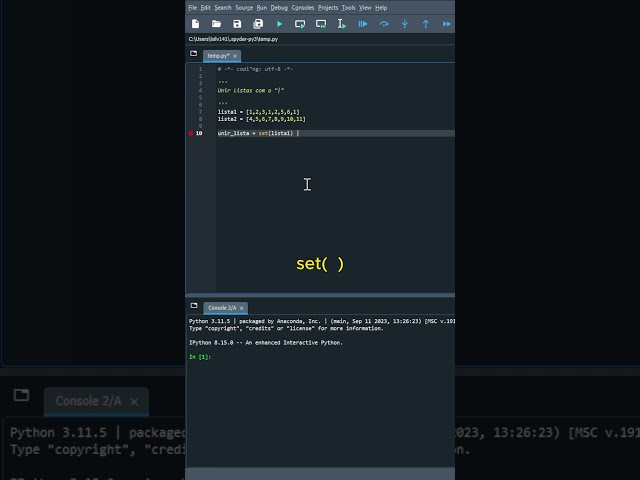Run selection or current line icon

[342, 24]
